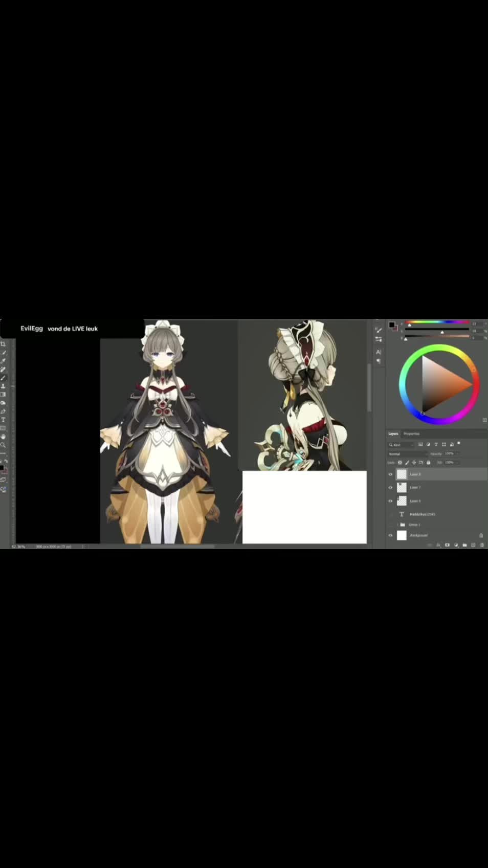Expand the Group 1 layer folder
The image size is (488, 868).
(x=397, y=525)
